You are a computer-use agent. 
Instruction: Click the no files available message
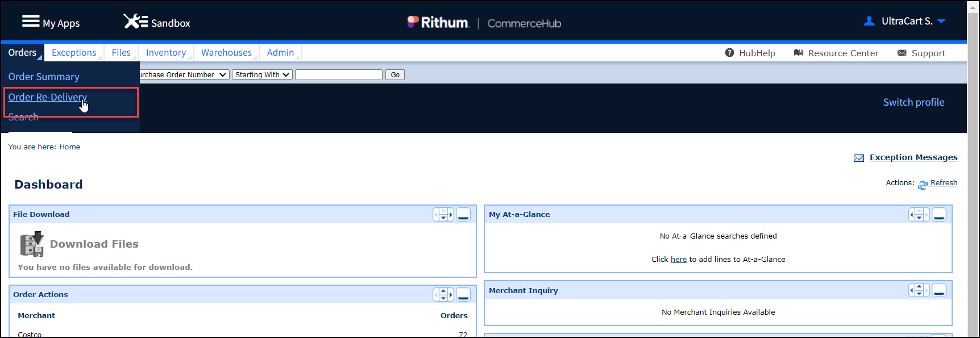pyautogui.click(x=105, y=267)
